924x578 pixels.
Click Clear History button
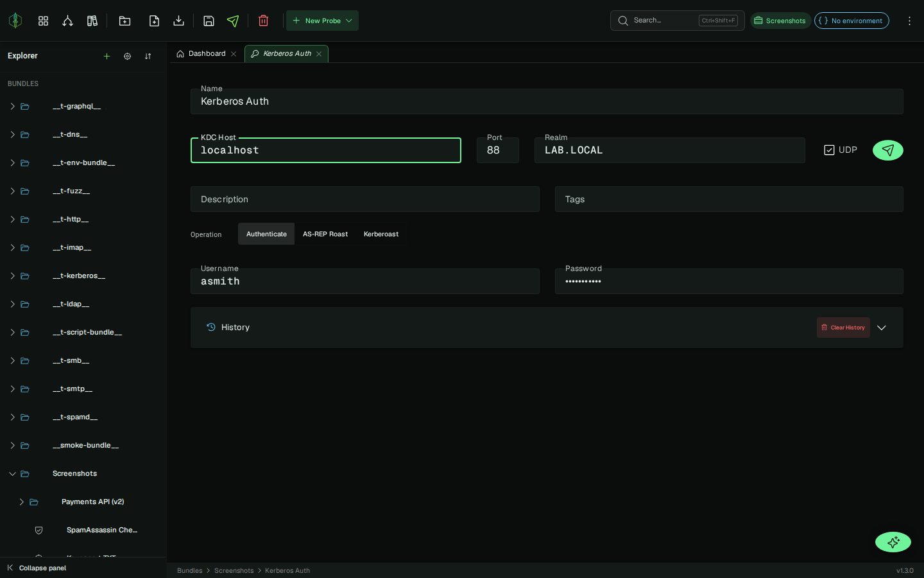pos(843,328)
